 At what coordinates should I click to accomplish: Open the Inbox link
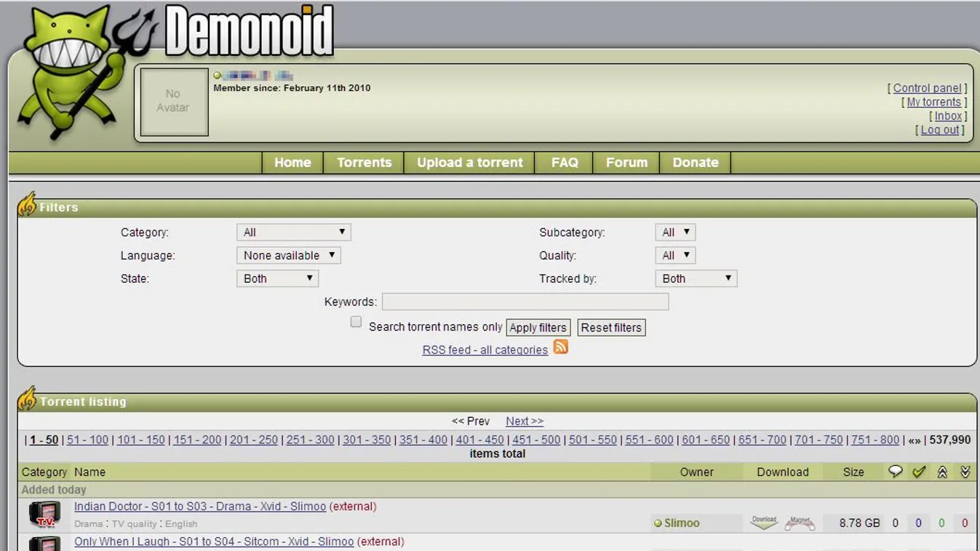pyautogui.click(x=948, y=116)
